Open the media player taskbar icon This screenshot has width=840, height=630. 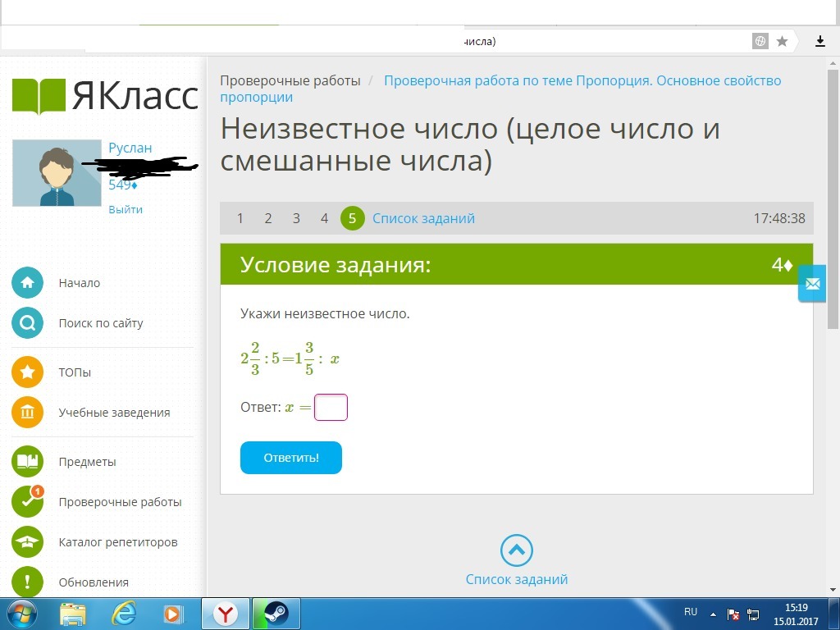[x=173, y=614]
